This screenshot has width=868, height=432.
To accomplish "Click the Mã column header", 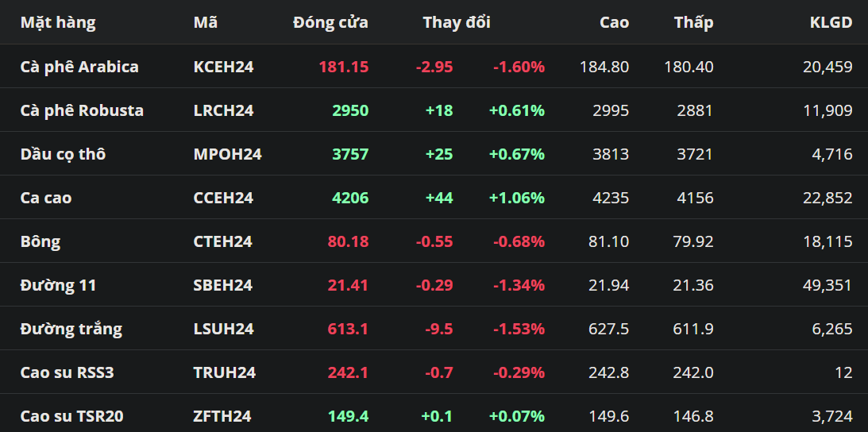I will click(206, 22).
